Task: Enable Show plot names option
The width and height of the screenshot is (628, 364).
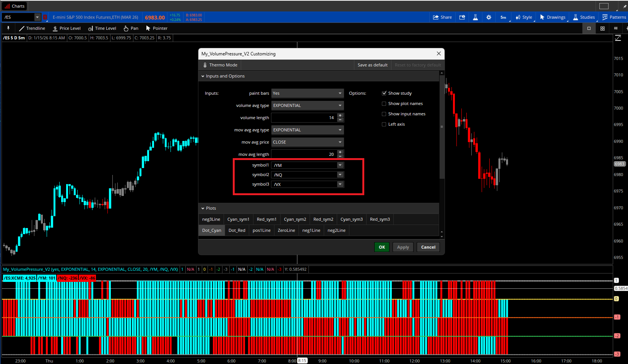Action: click(x=384, y=104)
